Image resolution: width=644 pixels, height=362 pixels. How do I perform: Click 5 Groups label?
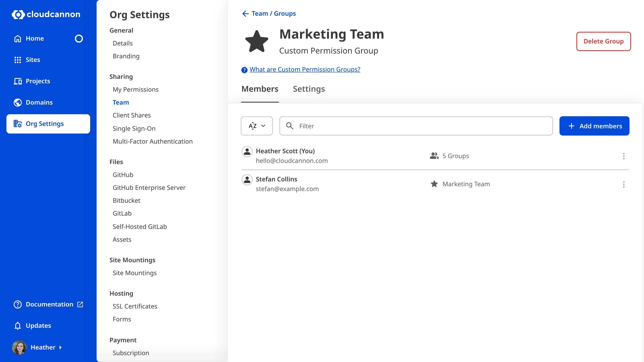point(455,156)
